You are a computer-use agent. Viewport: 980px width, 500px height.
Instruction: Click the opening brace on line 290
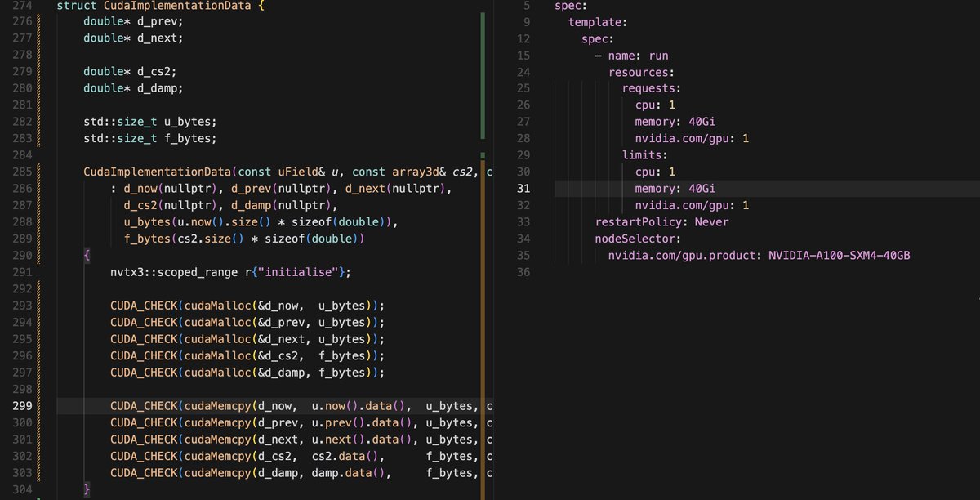coord(87,256)
